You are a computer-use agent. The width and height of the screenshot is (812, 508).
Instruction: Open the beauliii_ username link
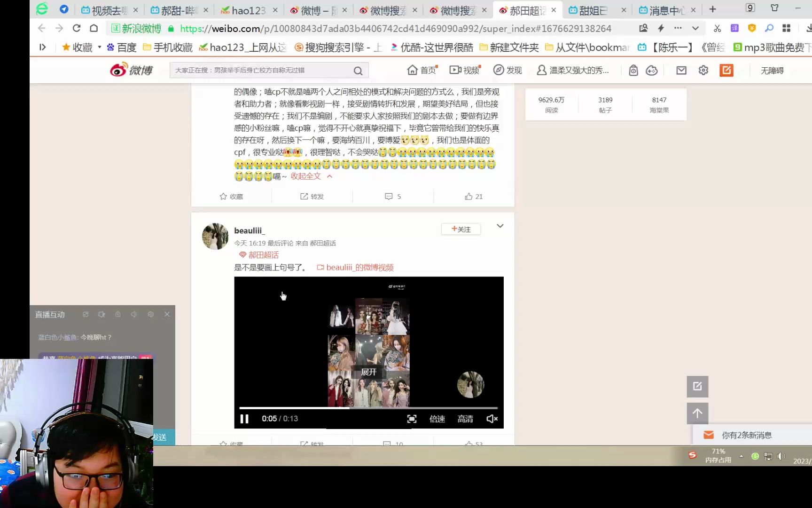tap(250, 230)
